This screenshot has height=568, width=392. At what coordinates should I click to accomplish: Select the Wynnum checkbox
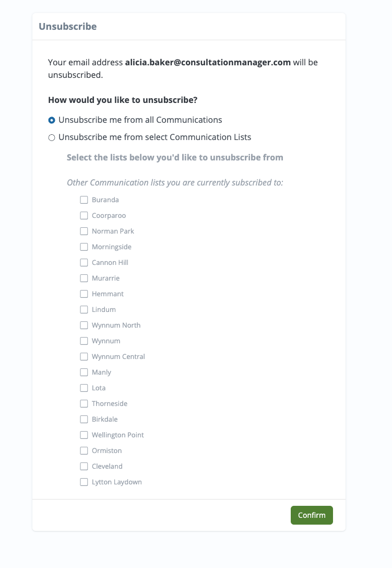pyautogui.click(x=84, y=341)
